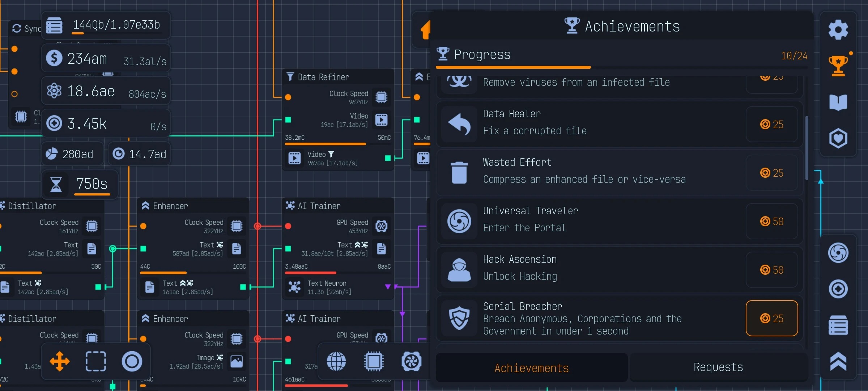Select the dashed selection box tool
Screen dimensions: 868x391
(x=96, y=361)
